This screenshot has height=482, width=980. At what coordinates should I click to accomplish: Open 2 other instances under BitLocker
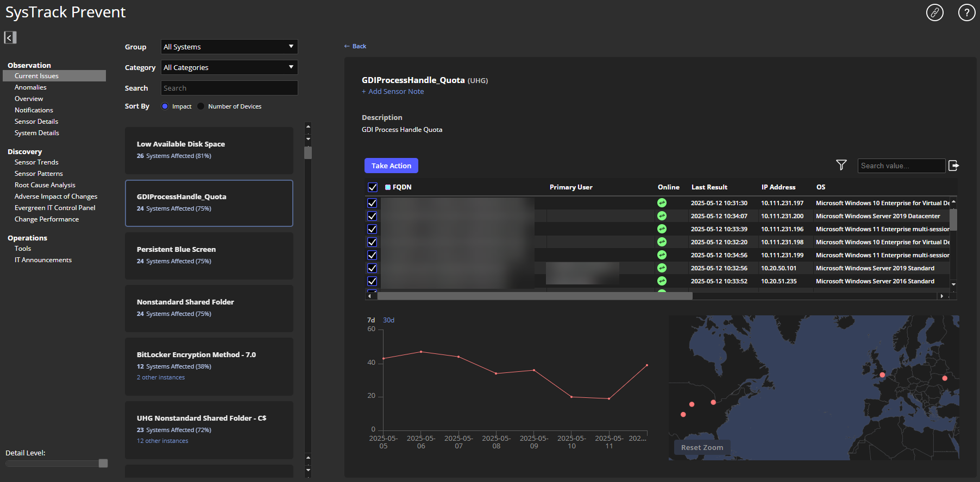[161, 377]
